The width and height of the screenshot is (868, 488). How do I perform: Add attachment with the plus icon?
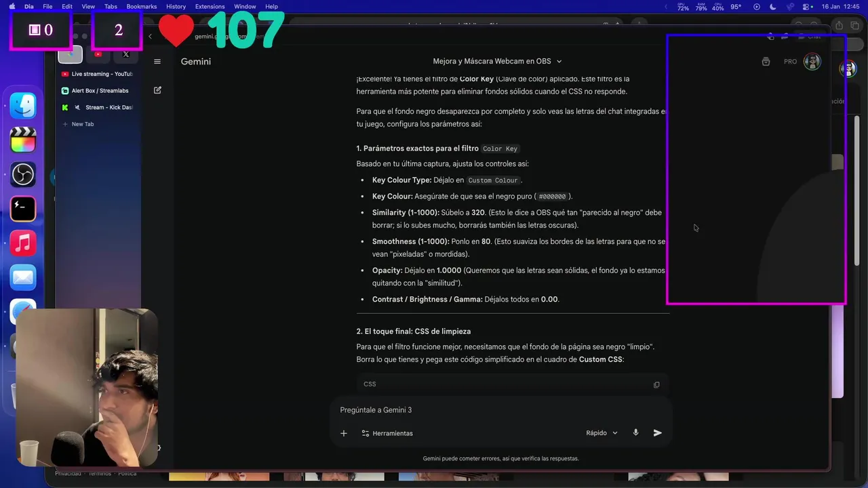coord(344,433)
